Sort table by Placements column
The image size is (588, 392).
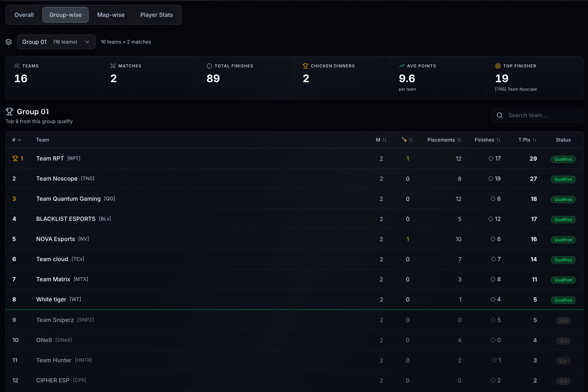(x=444, y=140)
